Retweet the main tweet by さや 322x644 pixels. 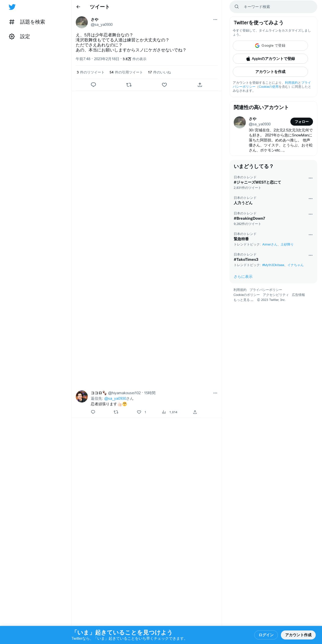tap(129, 85)
